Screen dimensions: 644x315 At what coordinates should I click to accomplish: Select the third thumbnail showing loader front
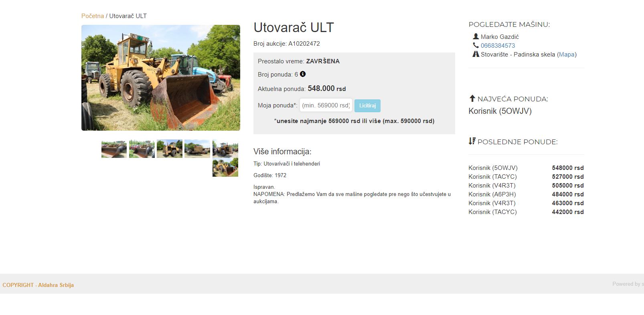click(170, 149)
